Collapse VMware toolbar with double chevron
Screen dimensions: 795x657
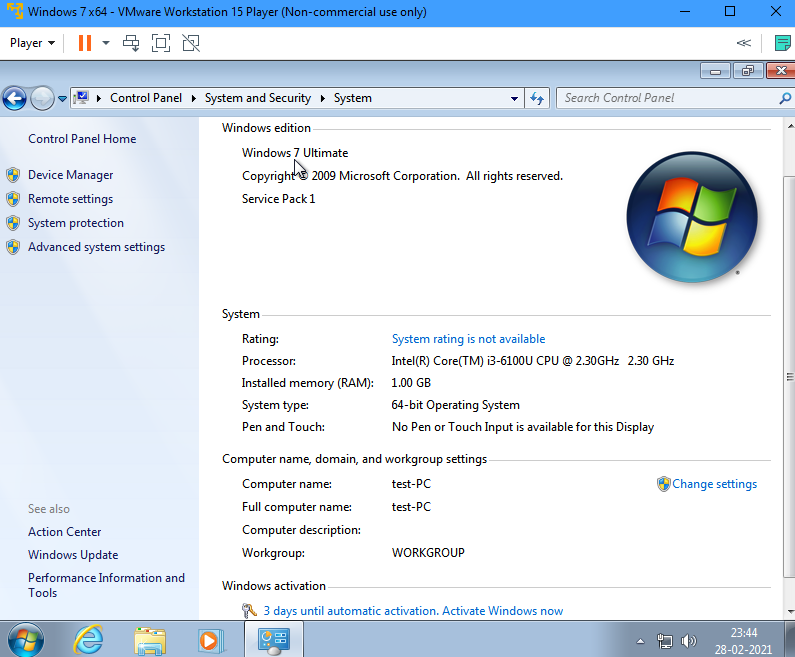[743, 43]
